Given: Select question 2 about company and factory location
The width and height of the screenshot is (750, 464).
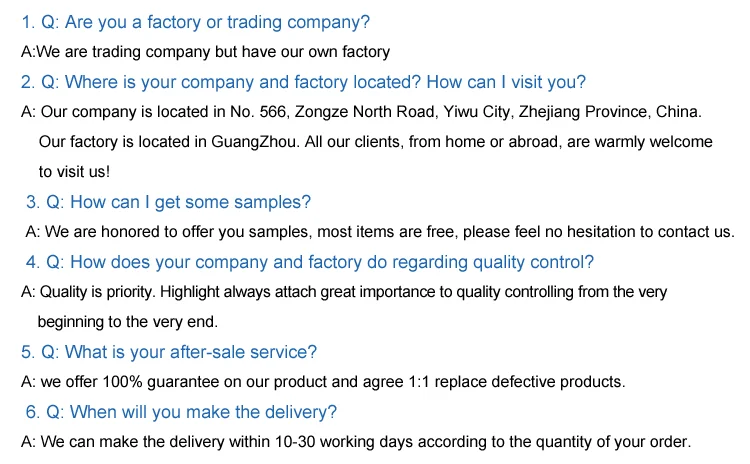Looking at the screenshot, I should click(303, 82).
